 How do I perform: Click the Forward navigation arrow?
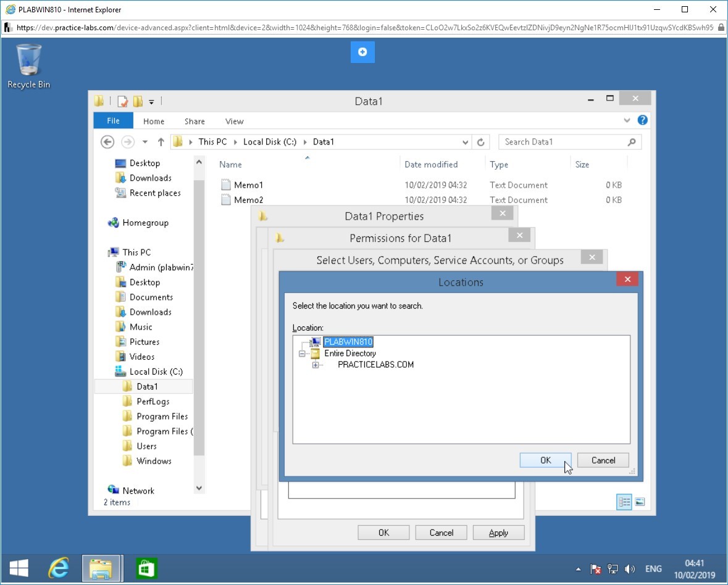[x=128, y=142]
